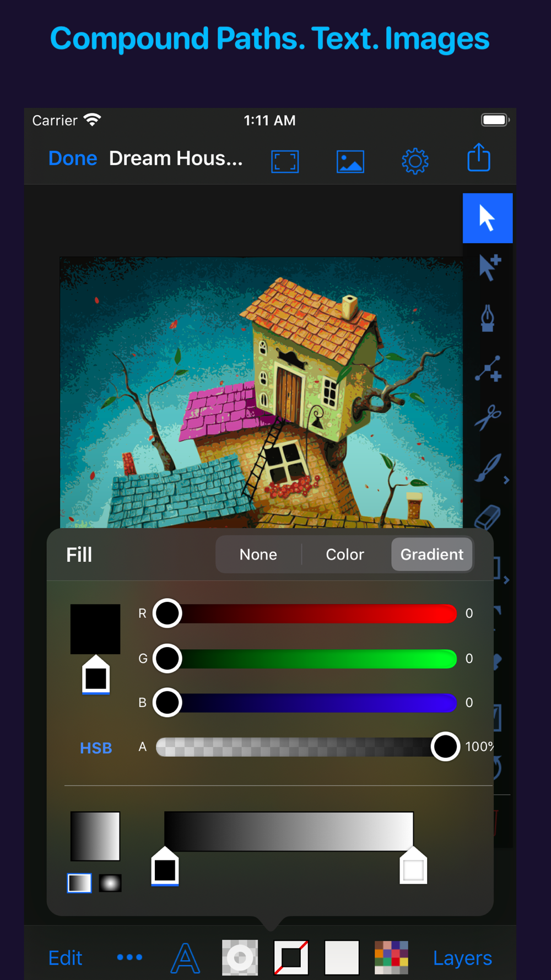Expand shape tool options chevron

tap(506, 580)
